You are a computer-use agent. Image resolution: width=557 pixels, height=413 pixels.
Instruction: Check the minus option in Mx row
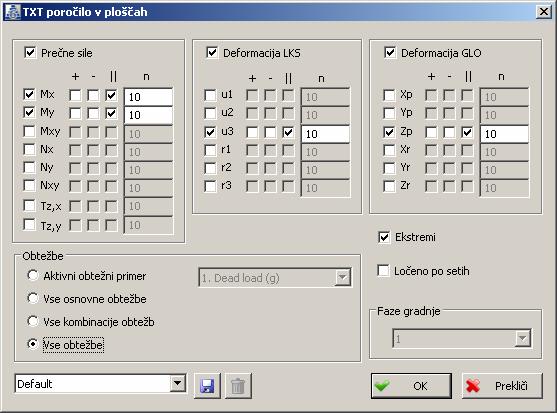[x=93, y=95]
